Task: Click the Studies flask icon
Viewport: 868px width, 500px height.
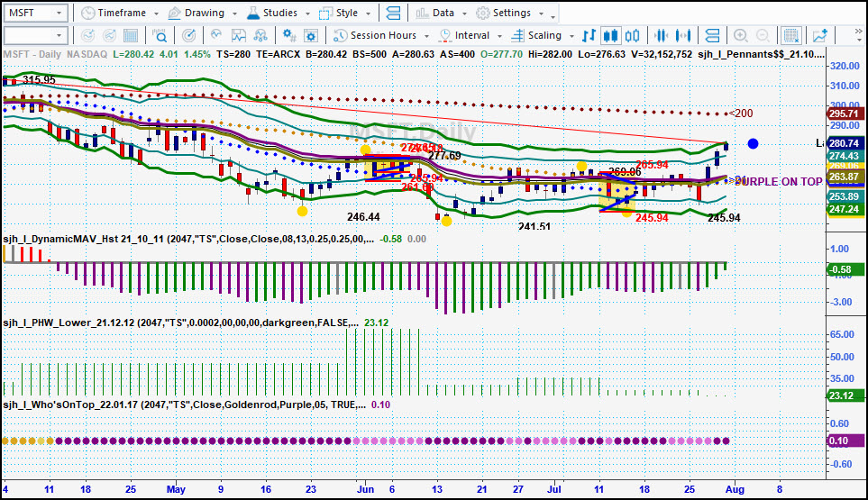Action: click(x=253, y=13)
